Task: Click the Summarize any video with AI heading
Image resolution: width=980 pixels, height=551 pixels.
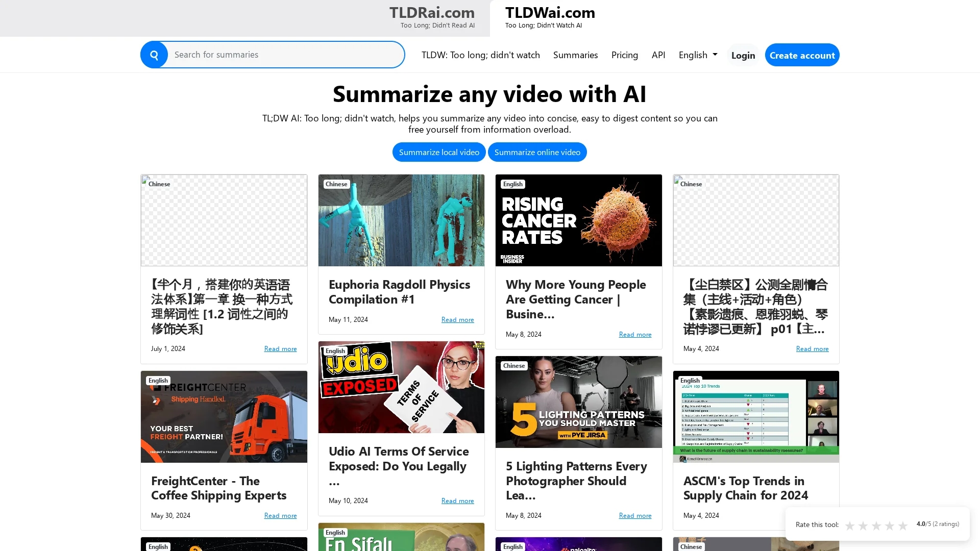Action: pos(489,94)
